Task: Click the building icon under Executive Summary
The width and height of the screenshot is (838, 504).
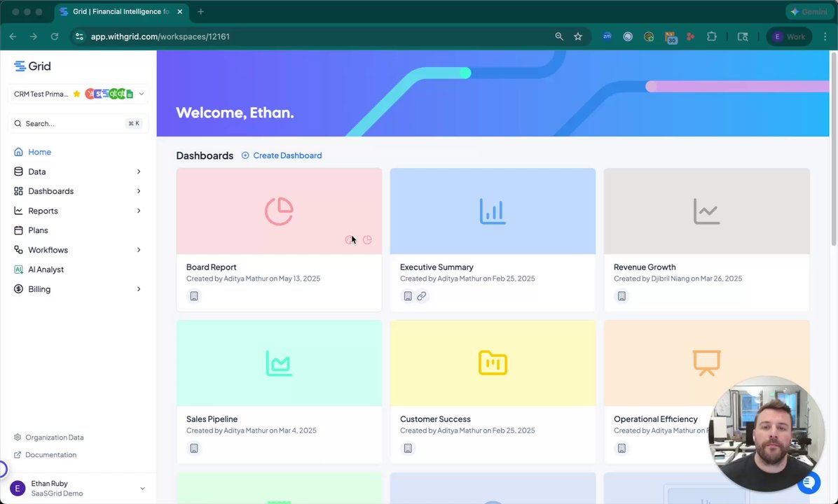Action: 408,296
